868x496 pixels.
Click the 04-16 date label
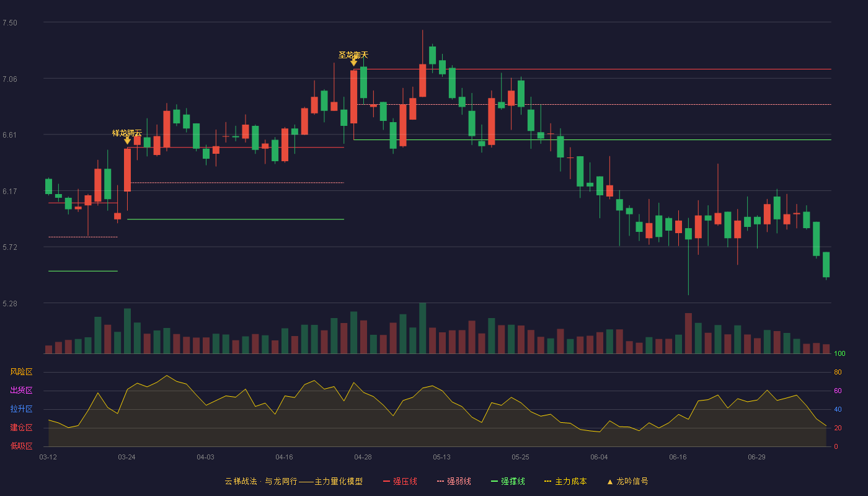tap(284, 457)
